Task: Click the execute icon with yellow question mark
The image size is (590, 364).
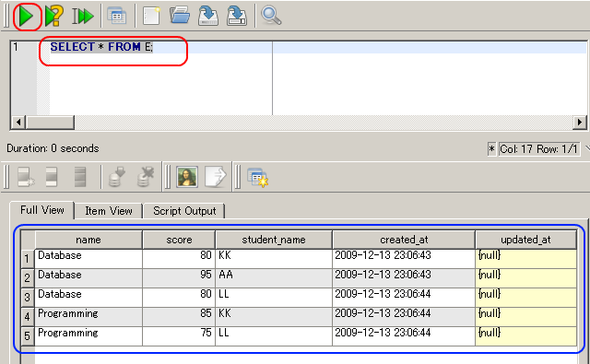Action: point(54,17)
